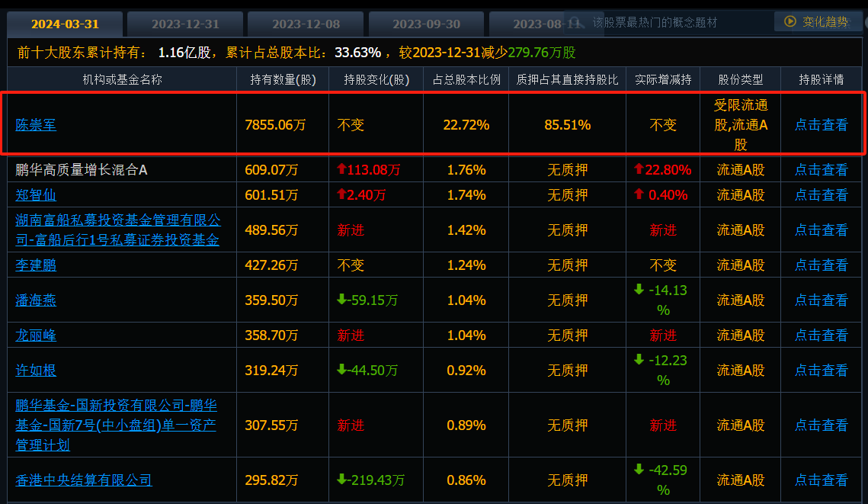Click 新进 in 龙丽峰's 持股变化 cell
The image size is (868, 504).
point(351,335)
